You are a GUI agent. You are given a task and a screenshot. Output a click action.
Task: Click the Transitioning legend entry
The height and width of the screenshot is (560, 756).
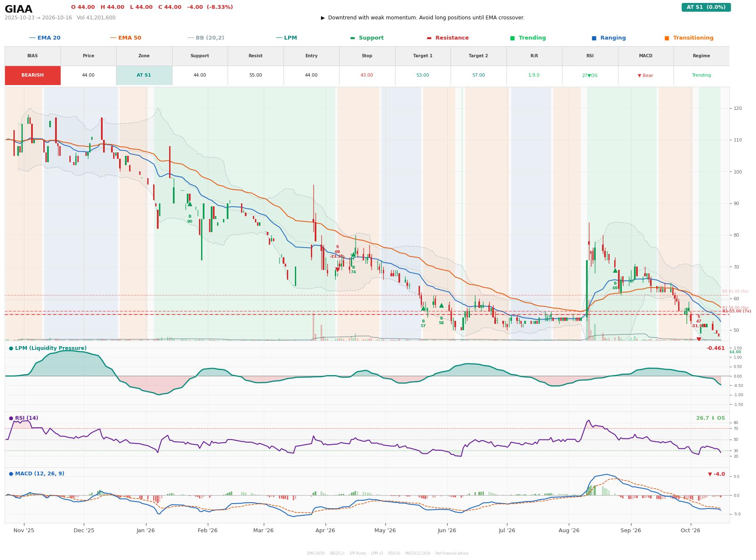pos(689,38)
